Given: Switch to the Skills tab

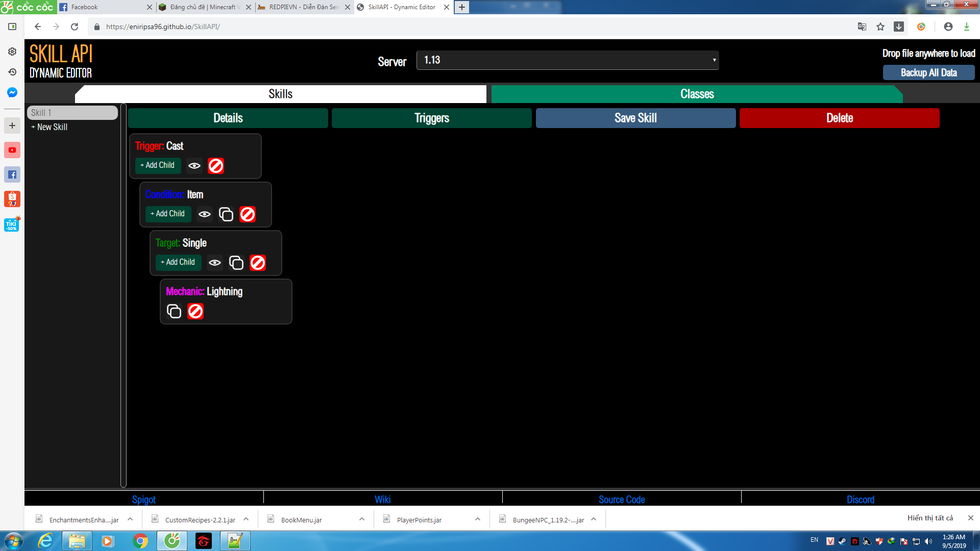Looking at the screenshot, I should tap(281, 94).
